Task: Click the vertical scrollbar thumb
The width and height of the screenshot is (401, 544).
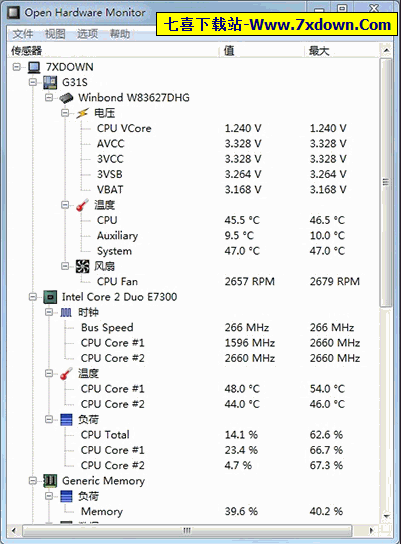Action: point(386,182)
